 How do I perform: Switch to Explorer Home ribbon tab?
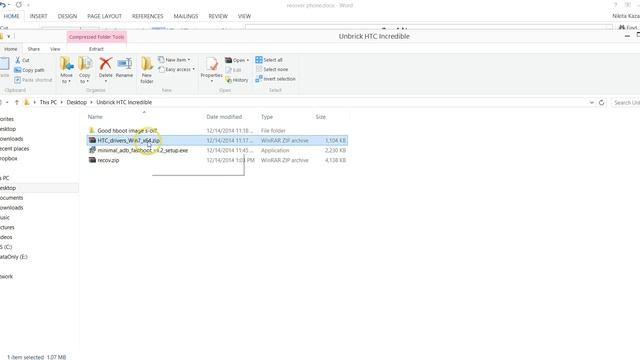pos(11,49)
